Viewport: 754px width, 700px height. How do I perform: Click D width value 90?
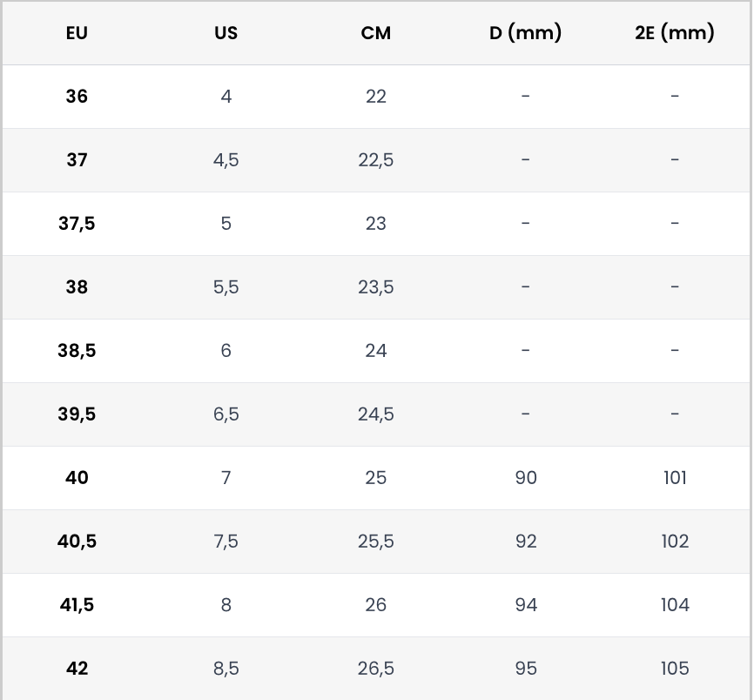click(x=526, y=478)
